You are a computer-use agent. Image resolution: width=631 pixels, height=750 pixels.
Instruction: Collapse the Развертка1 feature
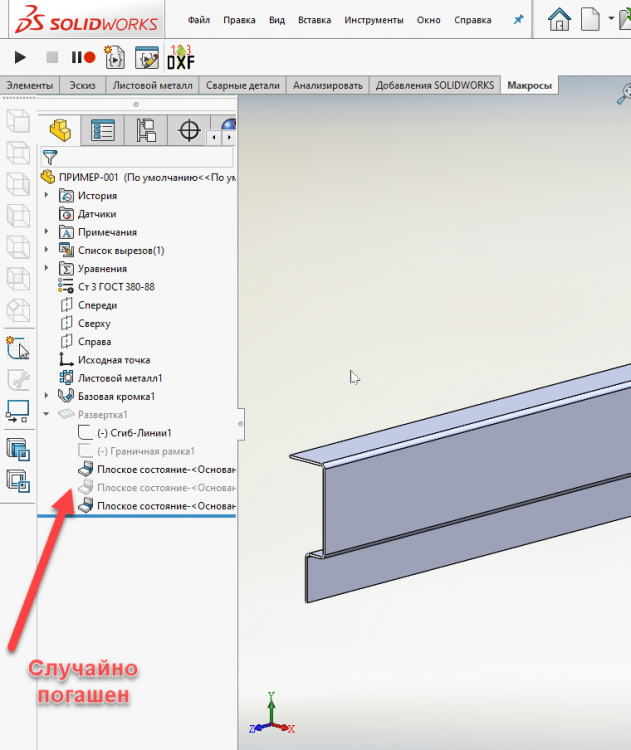(46, 414)
